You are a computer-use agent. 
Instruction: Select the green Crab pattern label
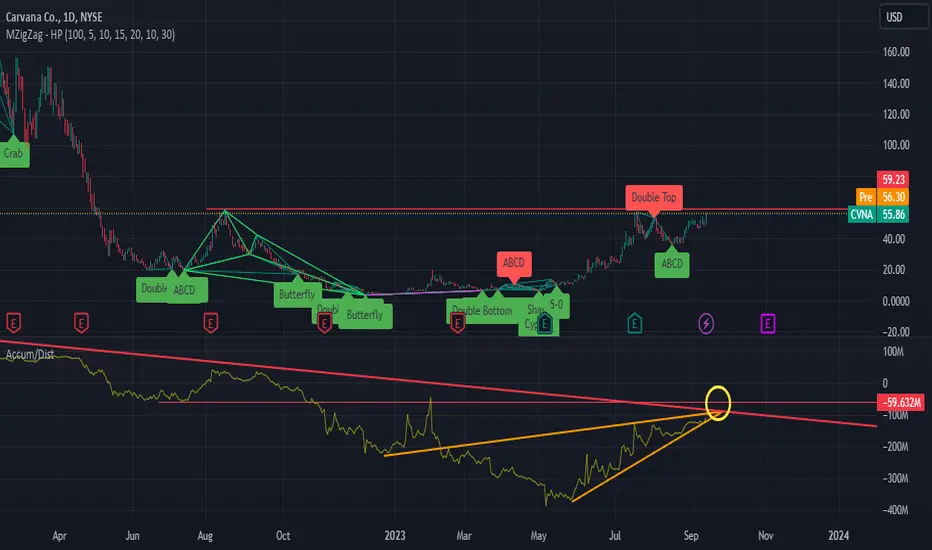(14, 153)
